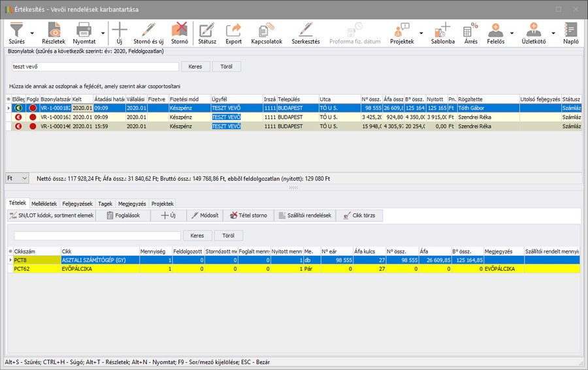Expand the Projektek dropdown arrow
The image size is (588, 370).
click(421, 33)
